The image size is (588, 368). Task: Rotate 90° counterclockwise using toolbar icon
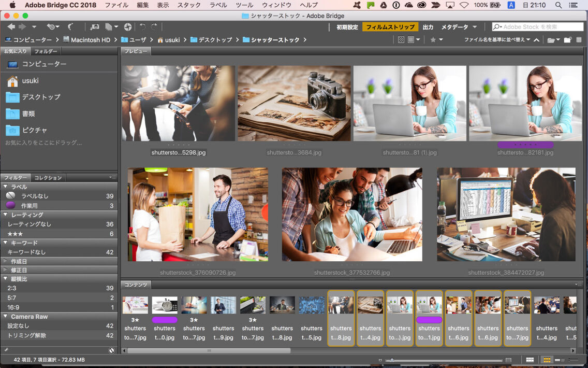[x=142, y=27]
